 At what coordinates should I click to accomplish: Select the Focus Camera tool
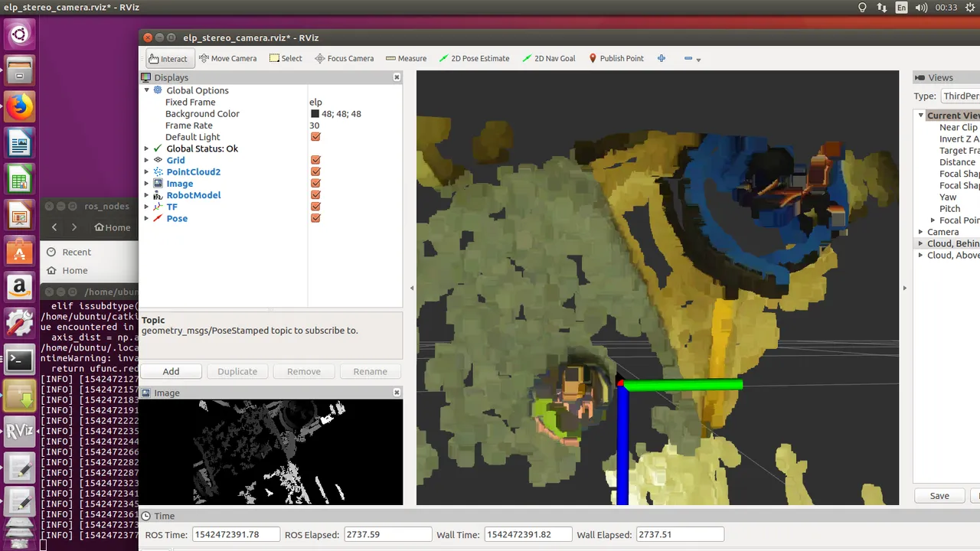coord(344,58)
